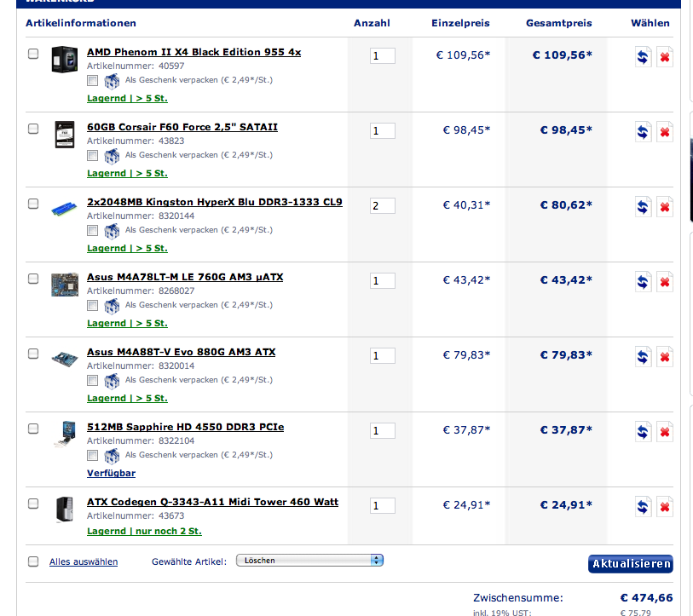Select the Kingston HyperX row checkbox

click(33, 204)
